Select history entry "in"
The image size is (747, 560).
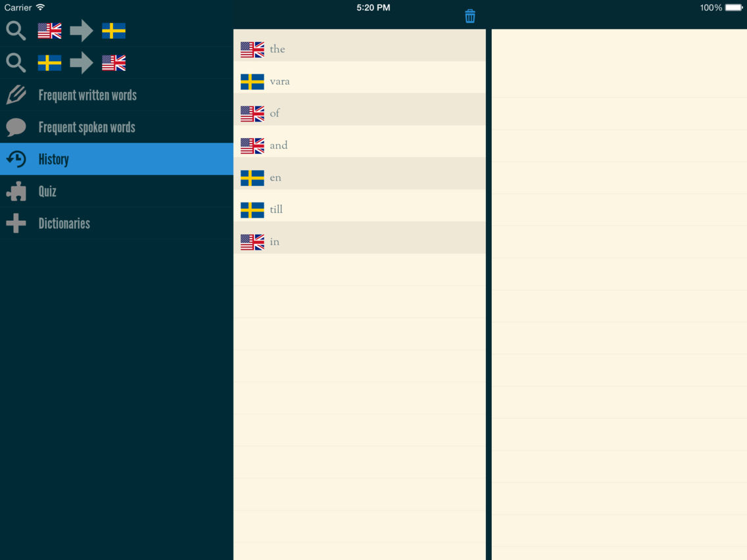pos(360,238)
